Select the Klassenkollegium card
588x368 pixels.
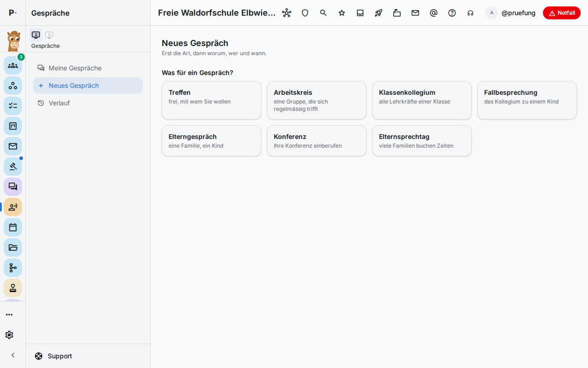[x=422, y=100]
